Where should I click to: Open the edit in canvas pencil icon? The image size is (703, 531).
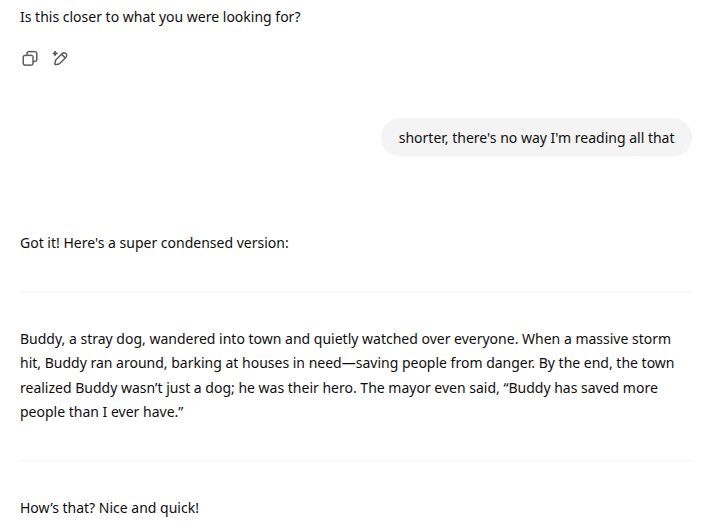(x=60, y=58)
